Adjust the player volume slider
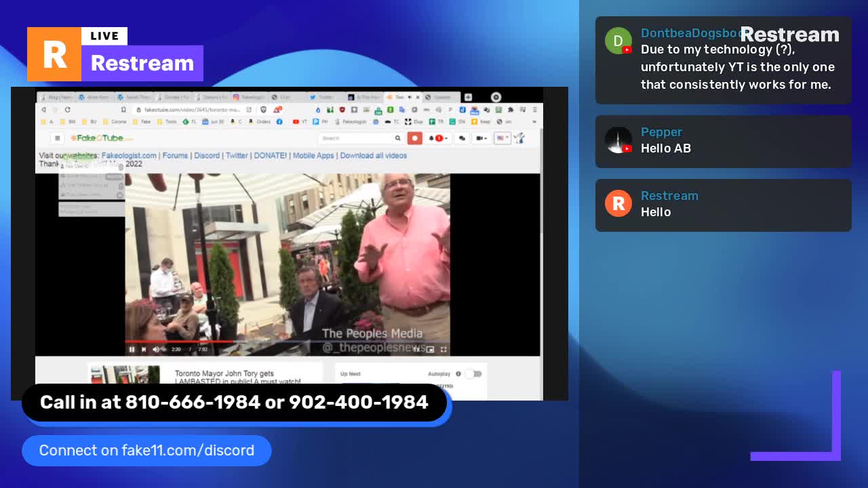The height and width of the screenshot is (488, 868). pyautogui.click(x=165, y=350)
